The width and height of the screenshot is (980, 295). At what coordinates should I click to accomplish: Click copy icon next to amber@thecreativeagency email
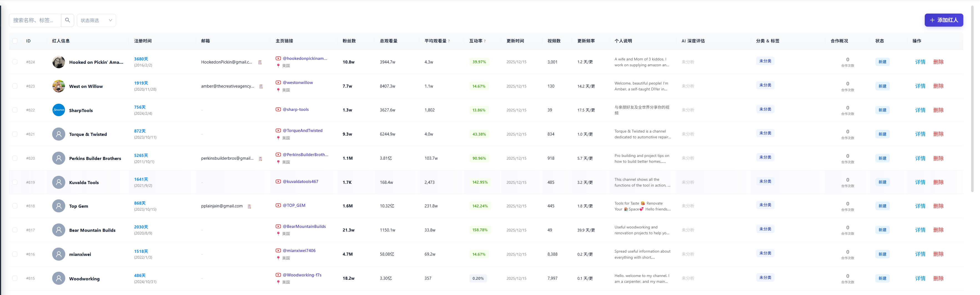(x=261, y=87)
